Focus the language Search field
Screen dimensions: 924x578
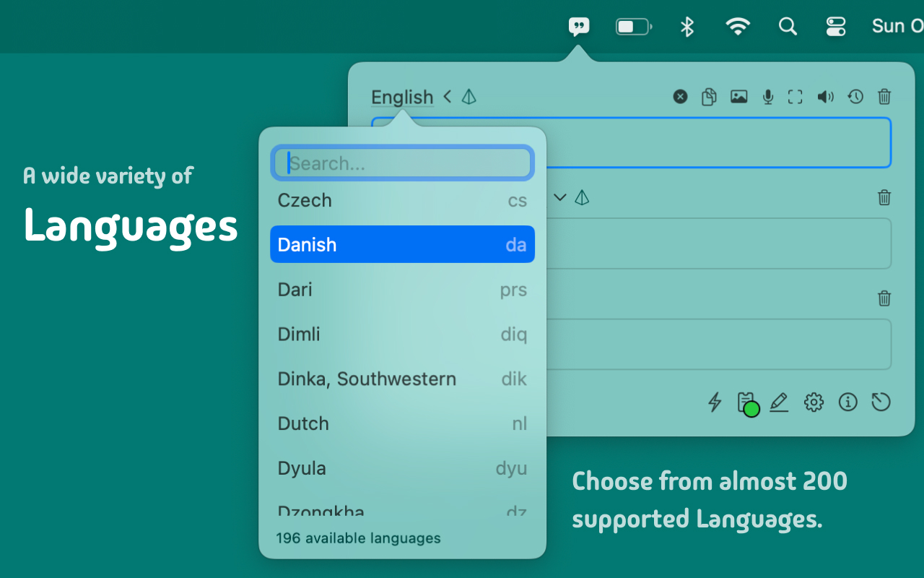pos(402,163)
